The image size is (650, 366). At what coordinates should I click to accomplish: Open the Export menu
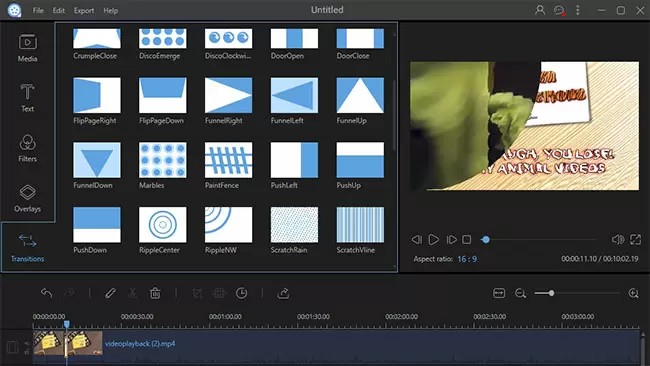click(x=84, y=11)
